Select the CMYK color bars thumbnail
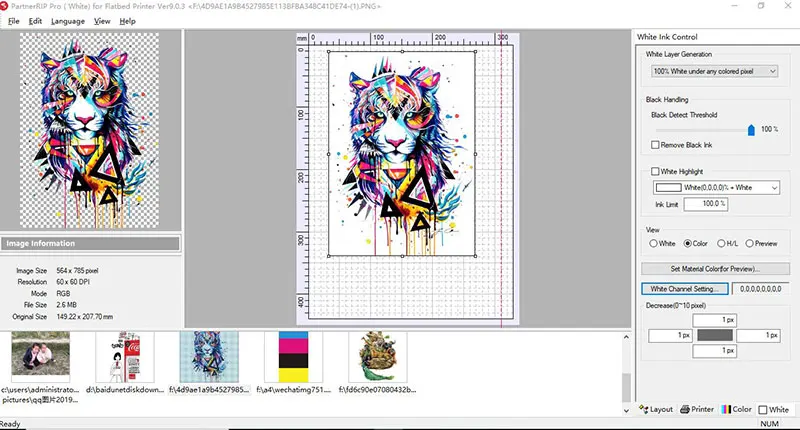The height and width of the screenshot is (430, 800). point(293,357)
